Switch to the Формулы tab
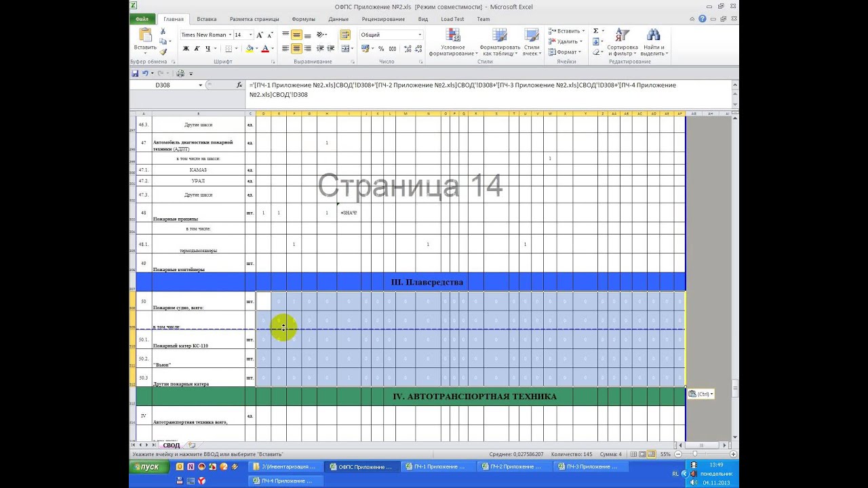This screenshot has height=488, width=868. [x=303, y=19]
